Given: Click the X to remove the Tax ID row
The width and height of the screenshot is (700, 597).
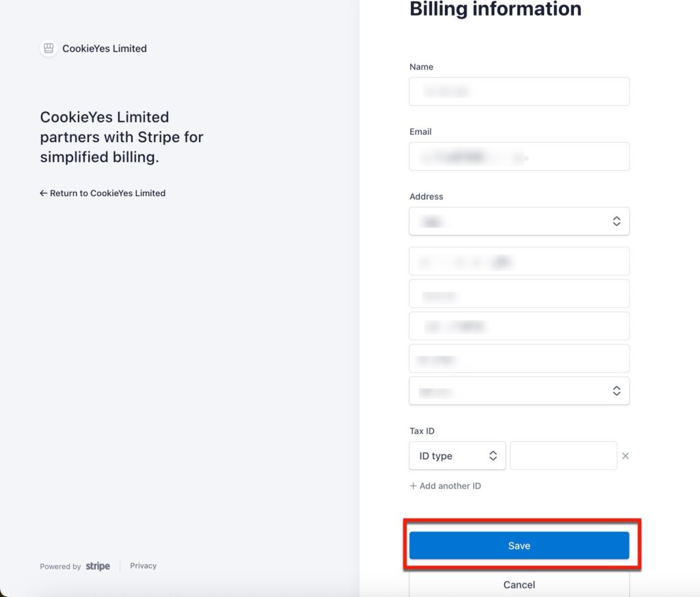Looking at the screenshot, I should [625, 456].
